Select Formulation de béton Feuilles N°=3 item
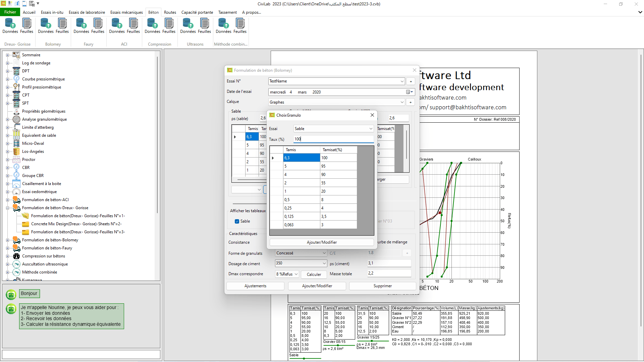644x362 pixels. [x=78, y=232]
